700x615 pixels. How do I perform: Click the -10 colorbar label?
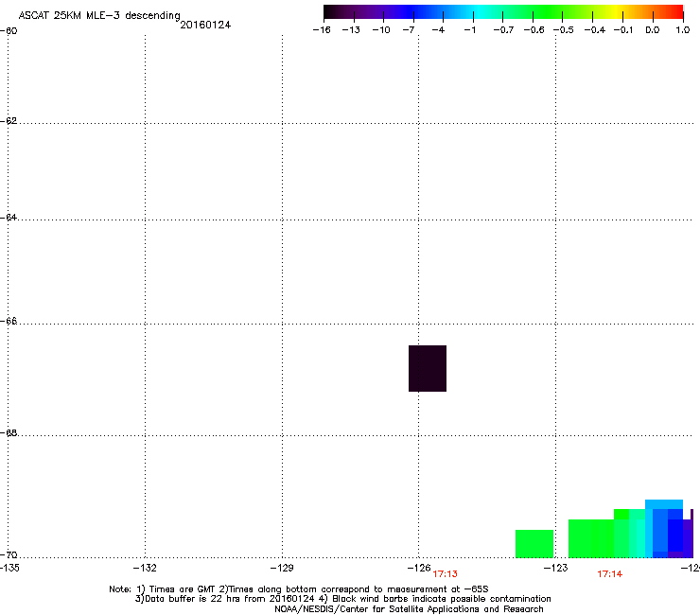381,30
